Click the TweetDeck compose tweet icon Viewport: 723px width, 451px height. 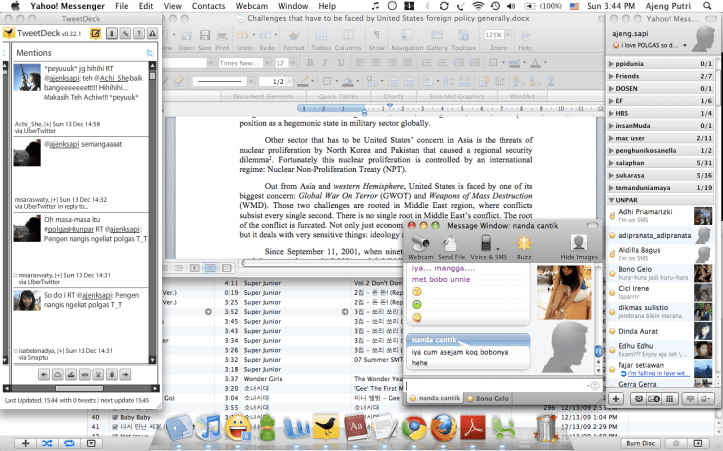tap(95, 33)
